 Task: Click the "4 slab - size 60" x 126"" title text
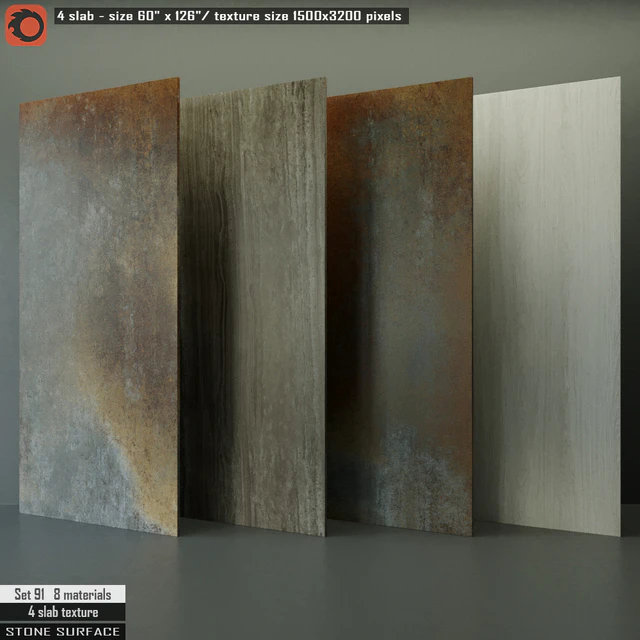click(x=132, y=16)
